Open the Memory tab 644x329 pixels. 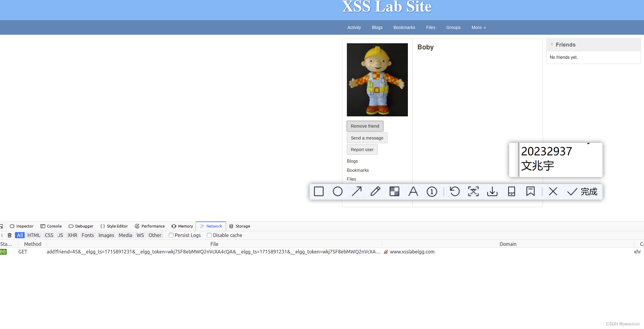[182, 226]
